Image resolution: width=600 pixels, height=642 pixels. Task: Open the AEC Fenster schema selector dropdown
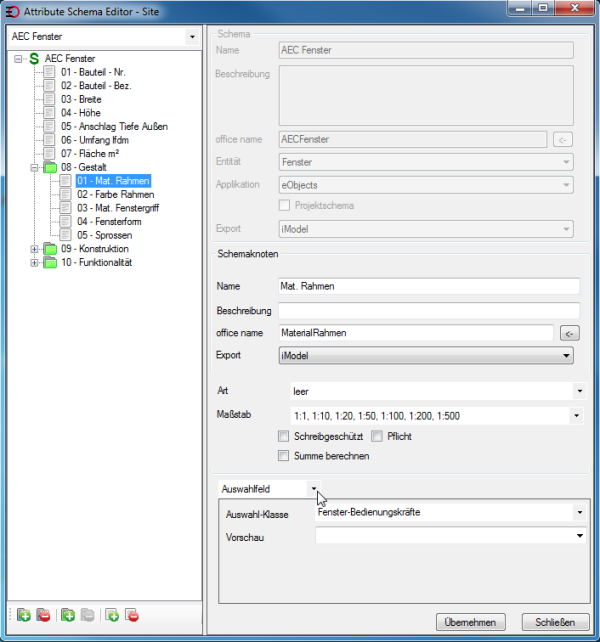[x=192, y=37]
